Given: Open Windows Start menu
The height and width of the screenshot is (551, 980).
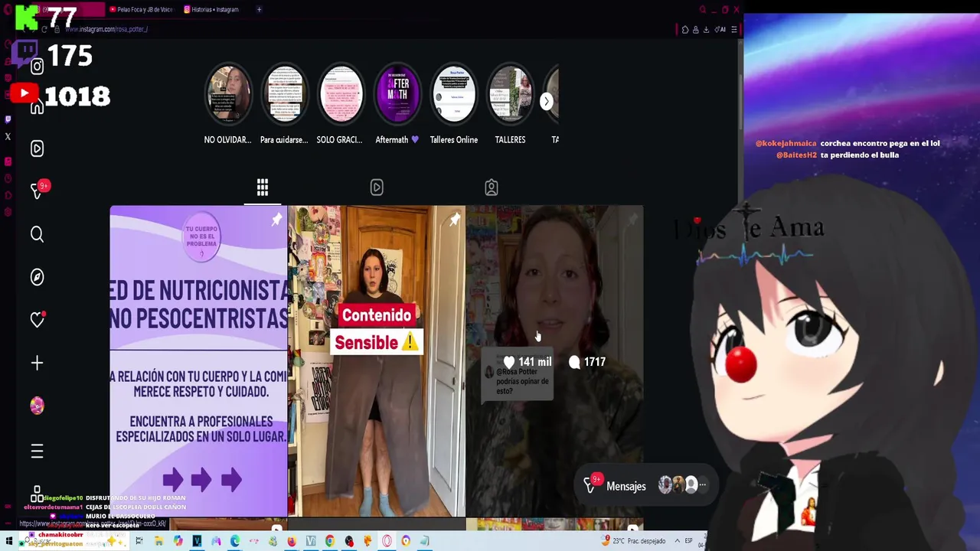Looking at the screenshot, I should 9,541.
